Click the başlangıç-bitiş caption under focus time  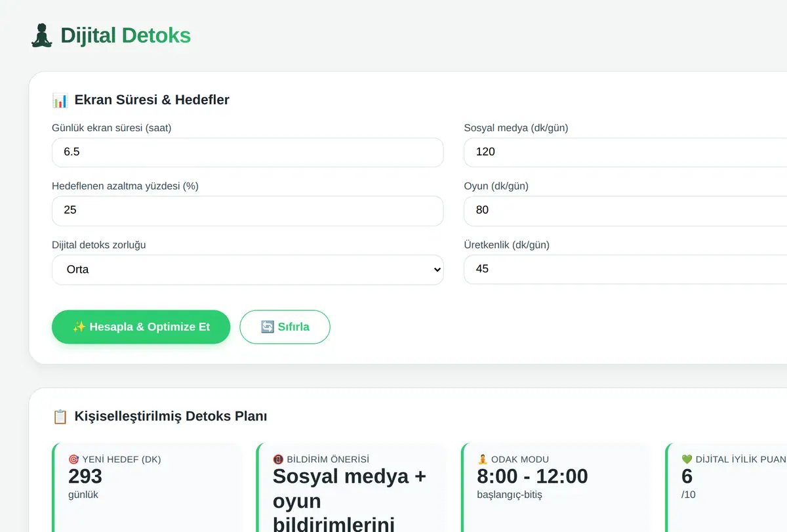point(510,495)
